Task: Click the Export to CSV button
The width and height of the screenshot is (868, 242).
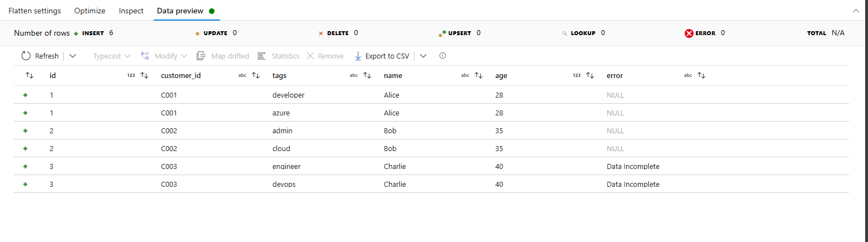Action: click(387, 56)
